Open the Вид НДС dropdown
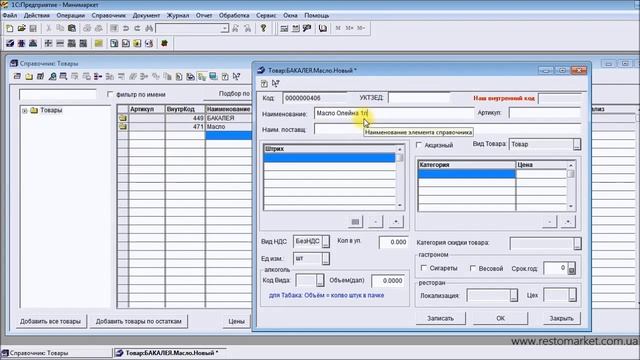Viewport: 640px width, 360px height. tap(325, 242)
